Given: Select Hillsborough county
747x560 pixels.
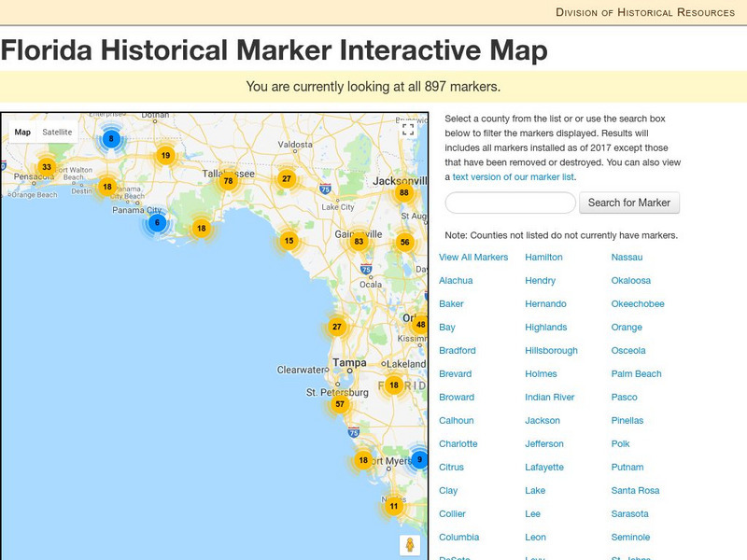Looking at the screenshot, I should [x=551, y=351].
